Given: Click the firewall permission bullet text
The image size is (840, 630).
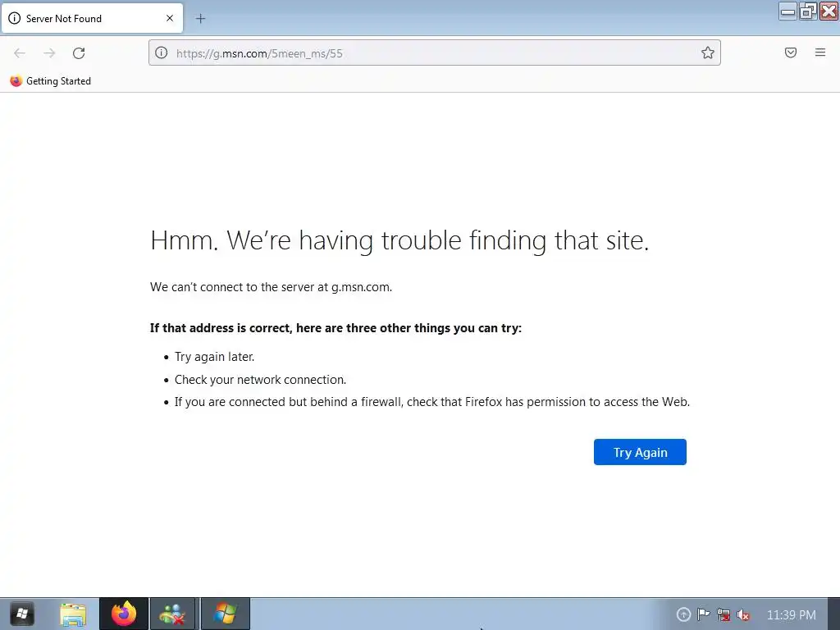Looking at the screenshot, I should [x=432, y=402].
